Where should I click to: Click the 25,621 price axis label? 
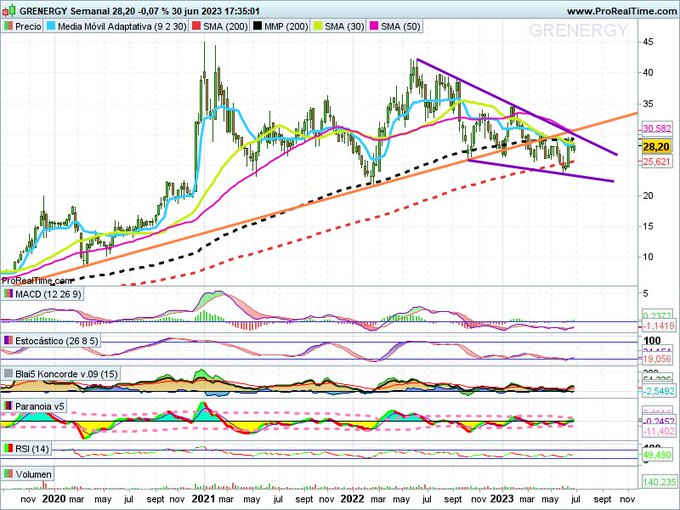pos(657,162)
